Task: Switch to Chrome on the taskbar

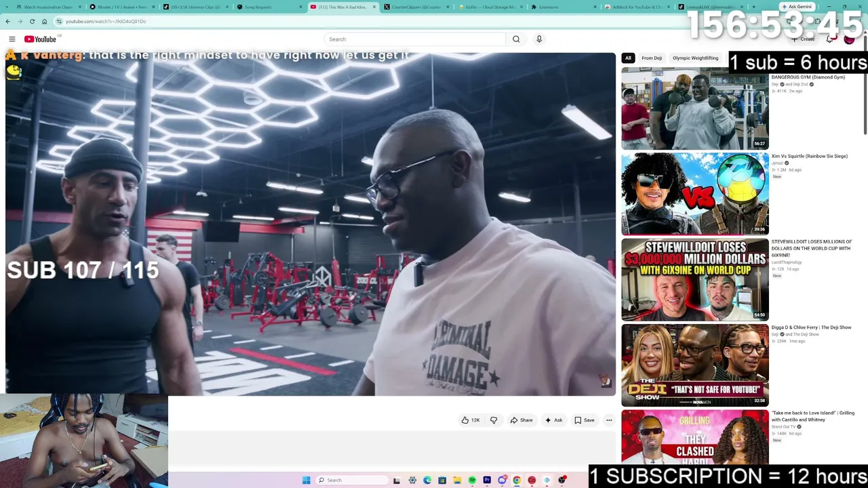Action: point(517,481)
